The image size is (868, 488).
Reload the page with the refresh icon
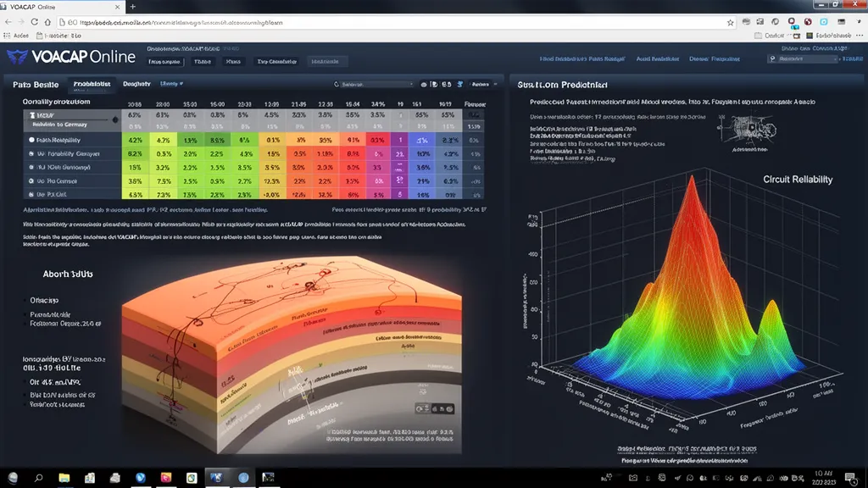click(34, 22)
